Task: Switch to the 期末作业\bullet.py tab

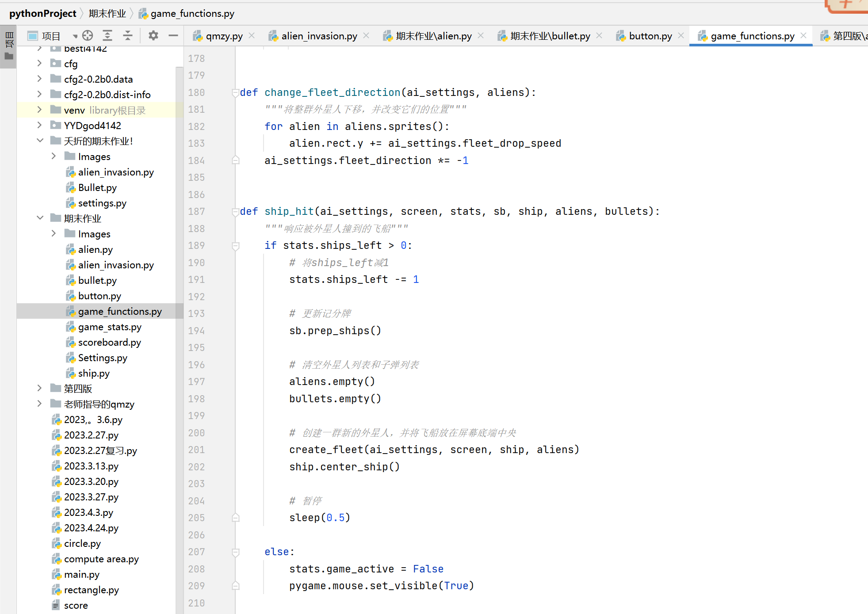Action: click(x=550, y=36)
